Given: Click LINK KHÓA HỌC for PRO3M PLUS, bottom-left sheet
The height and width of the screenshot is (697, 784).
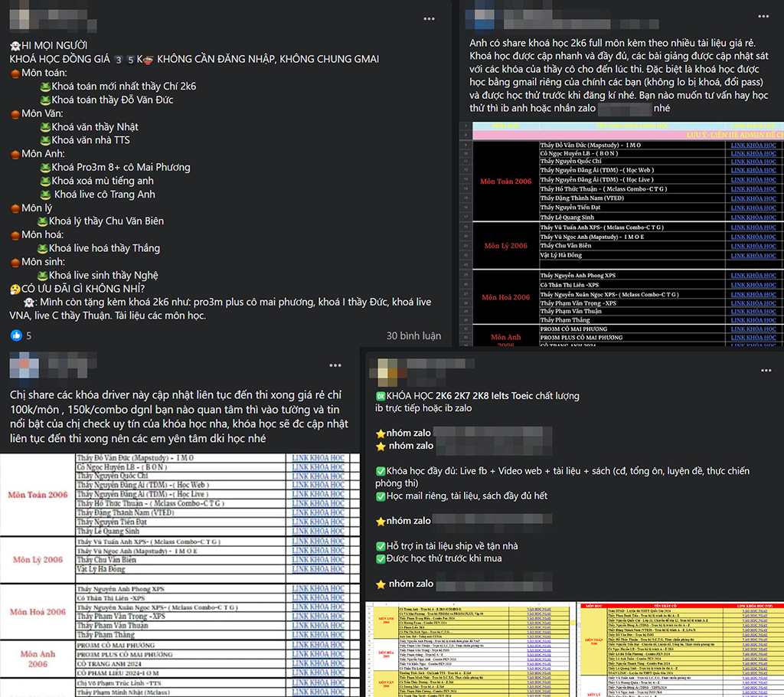Looking at the screenshot, I should (318, 654).
